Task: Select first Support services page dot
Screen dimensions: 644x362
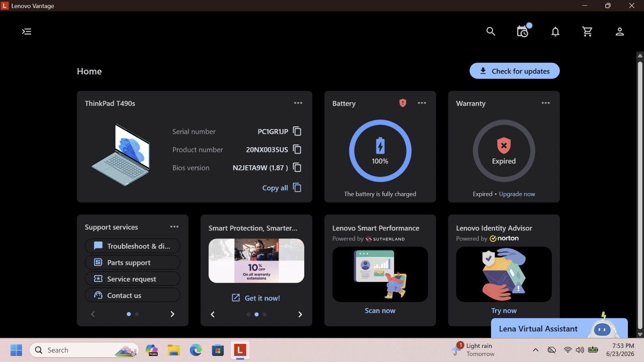Action: click(129, 314)
